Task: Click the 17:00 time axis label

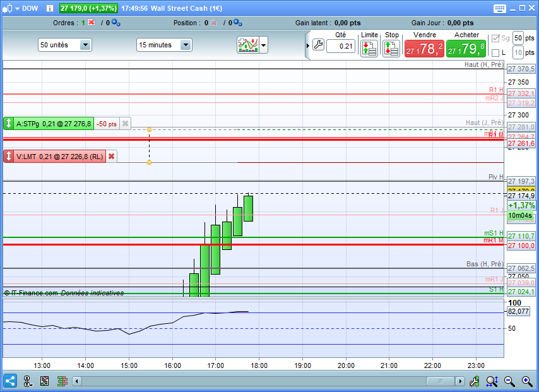Action: 215,365
